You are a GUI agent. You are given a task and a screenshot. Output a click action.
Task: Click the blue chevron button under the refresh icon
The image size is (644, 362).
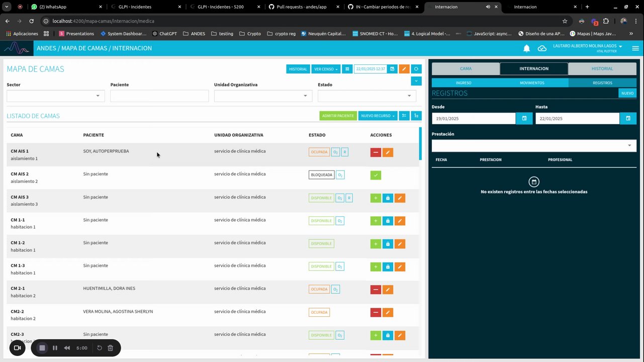[416, 81]
